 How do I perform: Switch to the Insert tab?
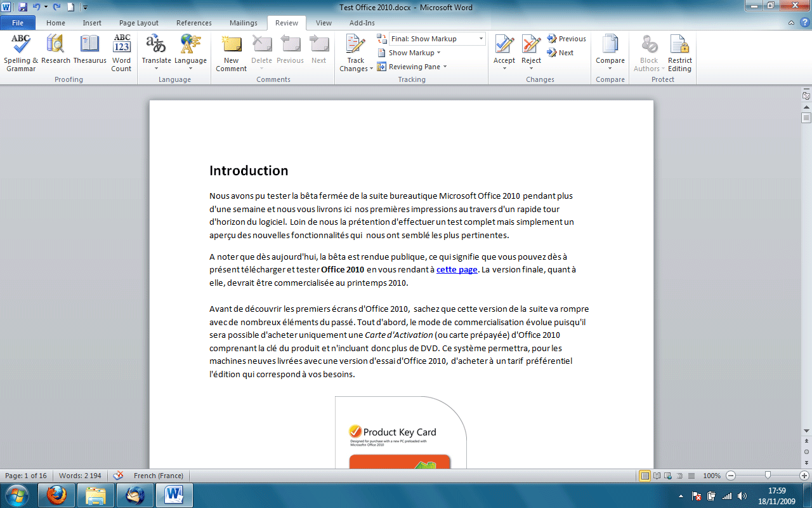click(x=92, y=23)
